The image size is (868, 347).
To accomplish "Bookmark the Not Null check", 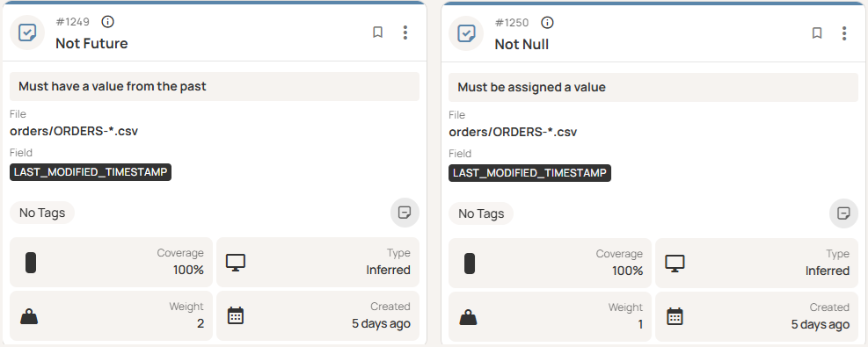I will tap(816, 33).
